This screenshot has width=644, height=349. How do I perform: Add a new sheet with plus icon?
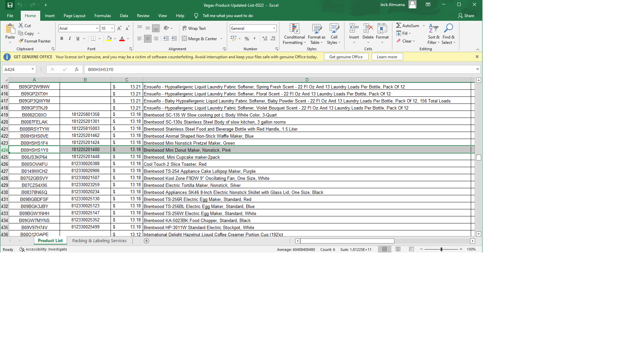(146, 241)
